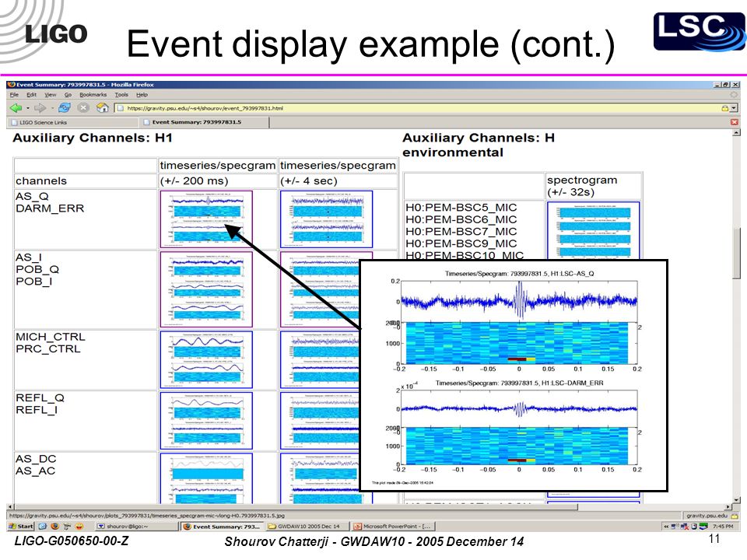Click the Internet Explorer quick launch icon

[42, 527]
